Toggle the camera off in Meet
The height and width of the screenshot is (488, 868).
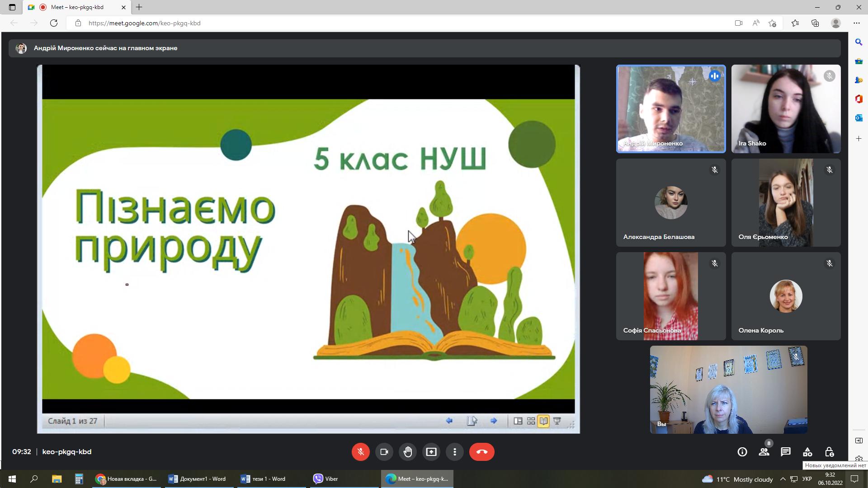click(384, 452)
